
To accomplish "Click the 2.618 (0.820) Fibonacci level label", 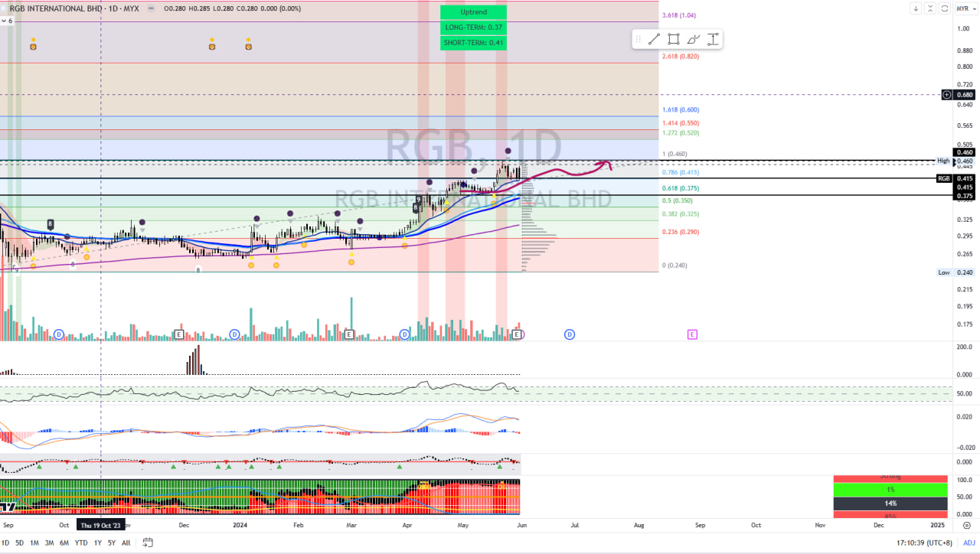I will tap(681, 56).
